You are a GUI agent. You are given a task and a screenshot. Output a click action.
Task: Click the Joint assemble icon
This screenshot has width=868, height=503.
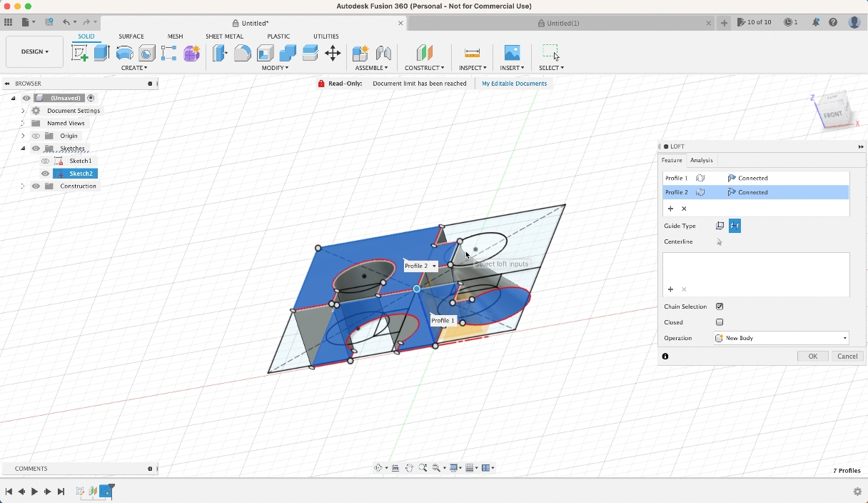383,53
